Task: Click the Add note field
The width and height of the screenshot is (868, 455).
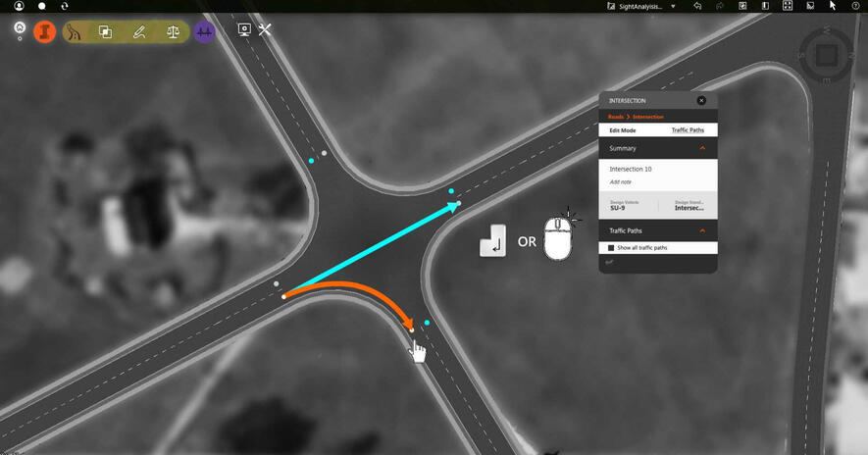Action: pyautogui.click(x=620, y=182)
